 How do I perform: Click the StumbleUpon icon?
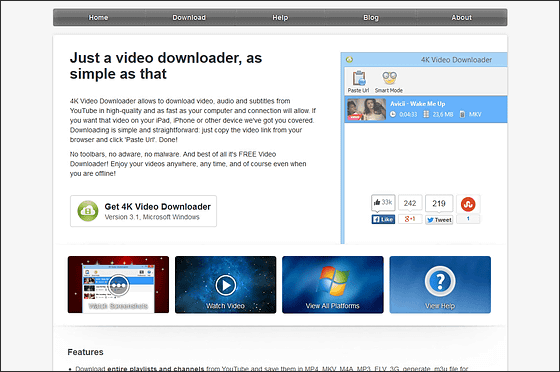[468, 204]
